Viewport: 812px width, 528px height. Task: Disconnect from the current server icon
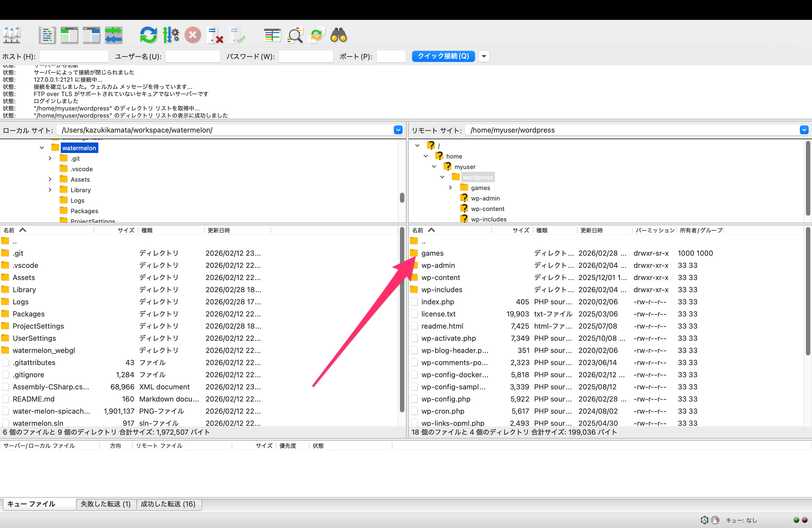coord(215,35)
